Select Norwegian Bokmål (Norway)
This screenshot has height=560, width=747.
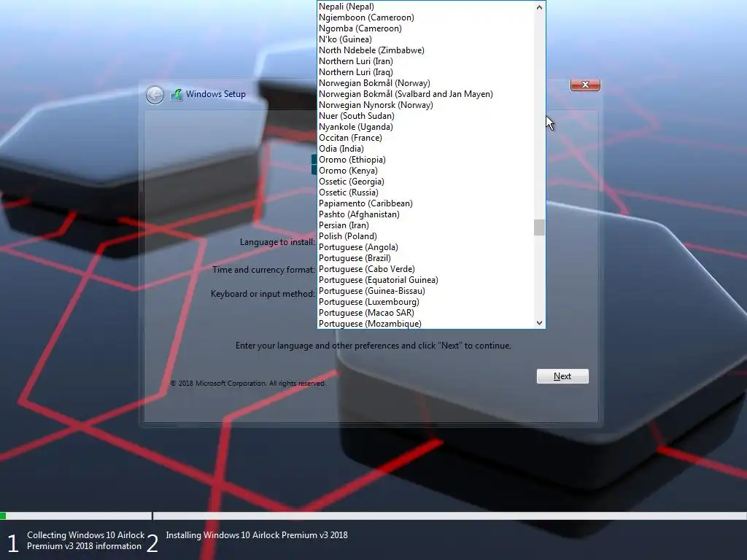pos(426,83)
